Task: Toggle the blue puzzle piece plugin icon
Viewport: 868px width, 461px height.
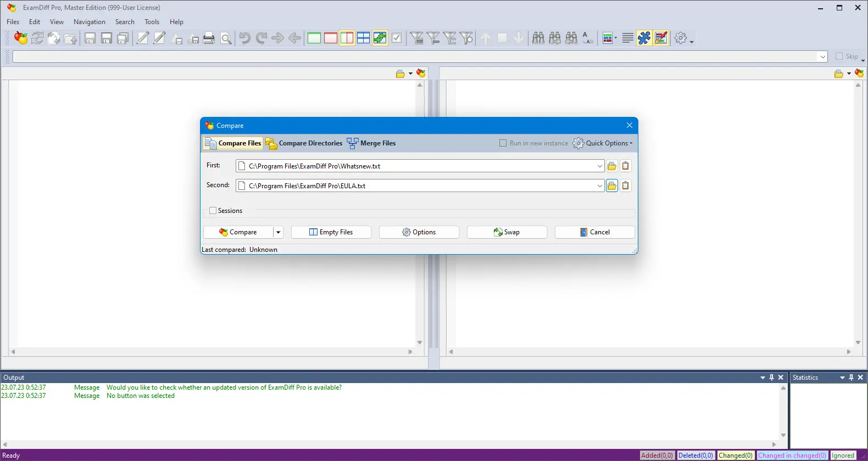Action: click(644, 38)
